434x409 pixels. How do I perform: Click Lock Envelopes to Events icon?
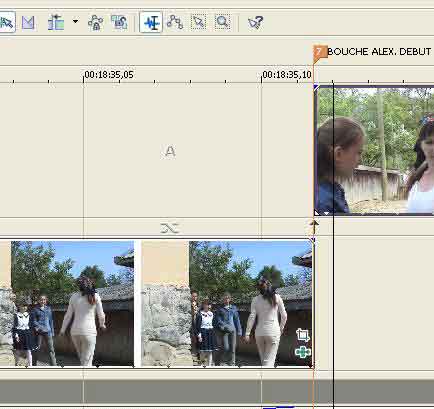[x=96, y=23]
